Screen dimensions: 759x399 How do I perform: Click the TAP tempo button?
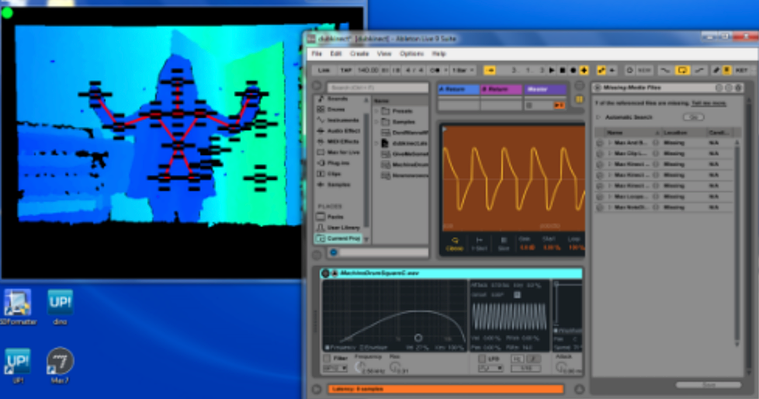346,70
